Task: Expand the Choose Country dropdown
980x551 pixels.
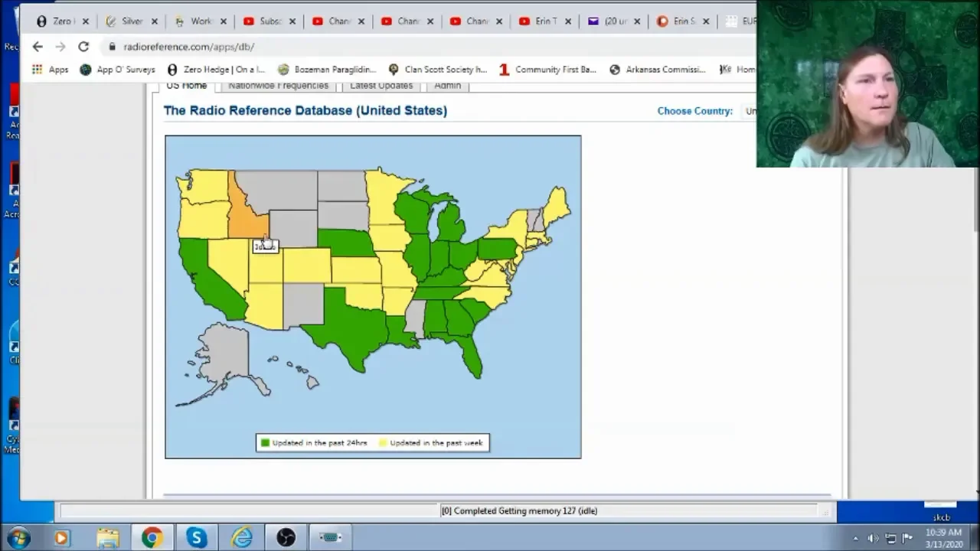Action: (x=750, y=111)
